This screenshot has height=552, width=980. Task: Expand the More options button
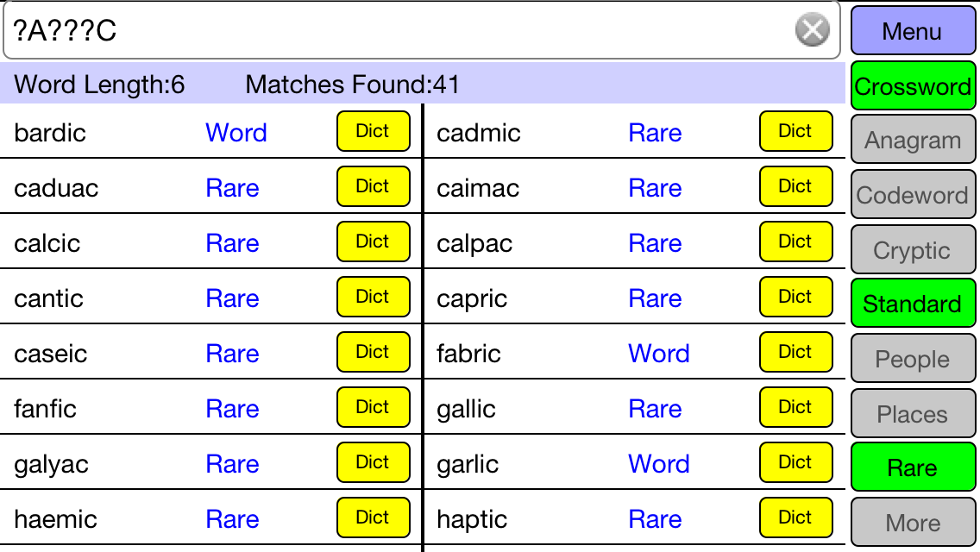point(913,523)
